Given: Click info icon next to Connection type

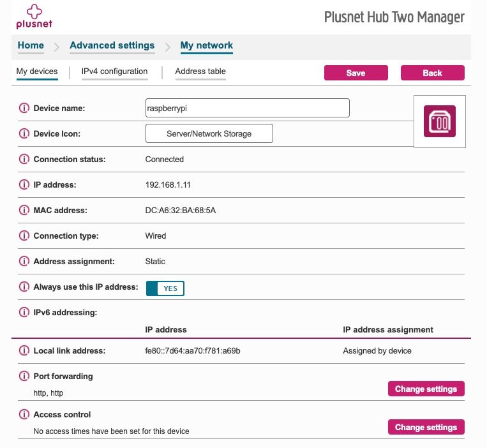Looking at the screenshot, I should [24, 236].
